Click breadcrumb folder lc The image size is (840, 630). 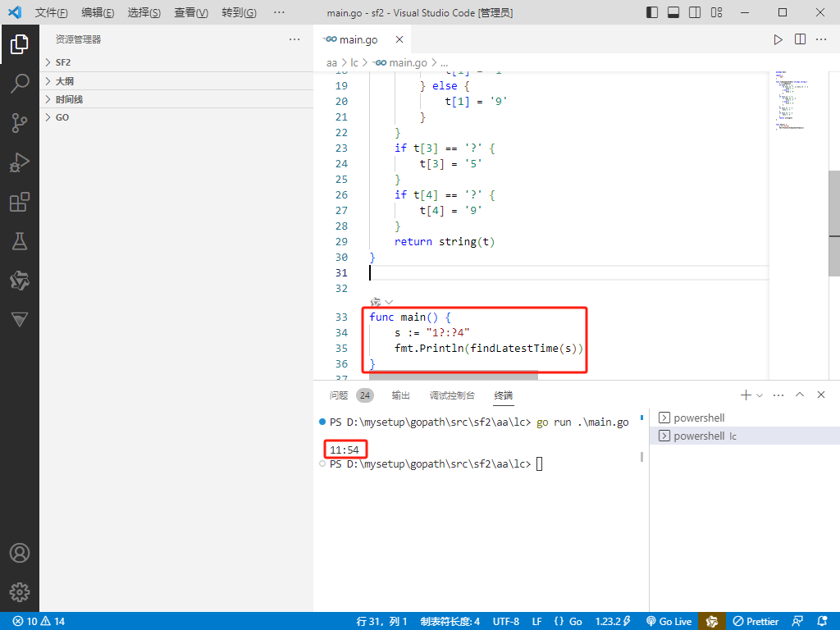click(x=354, y=62)
